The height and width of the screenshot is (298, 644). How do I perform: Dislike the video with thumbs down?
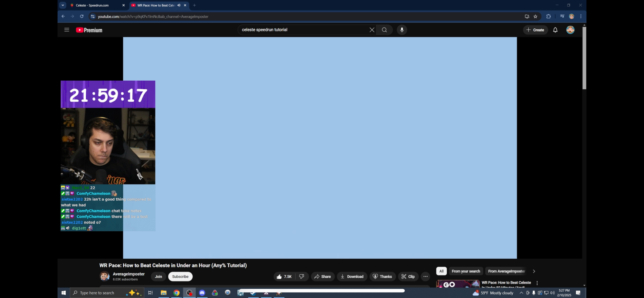(302, 277)
